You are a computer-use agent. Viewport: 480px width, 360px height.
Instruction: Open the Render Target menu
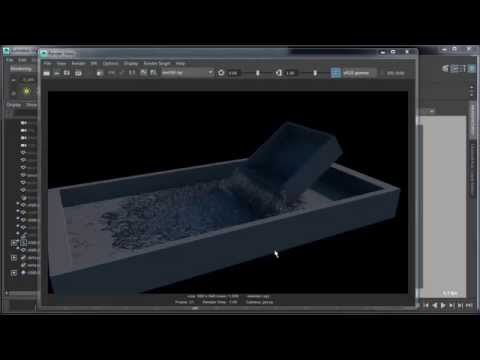[x=157, y=63]
